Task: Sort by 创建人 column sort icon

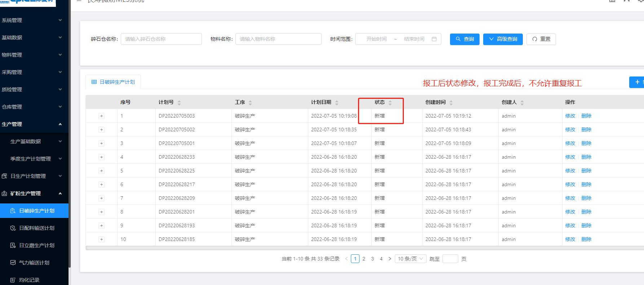Action: point(522,102)
